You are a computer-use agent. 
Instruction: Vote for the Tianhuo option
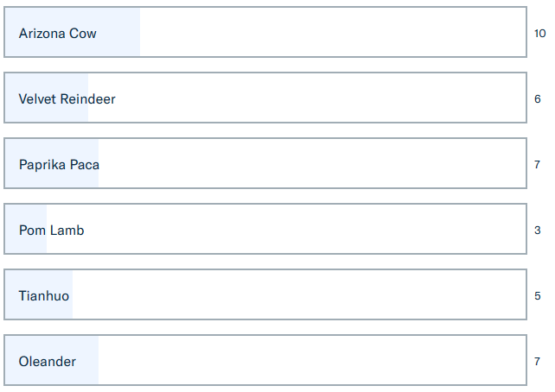pos(265,295)
